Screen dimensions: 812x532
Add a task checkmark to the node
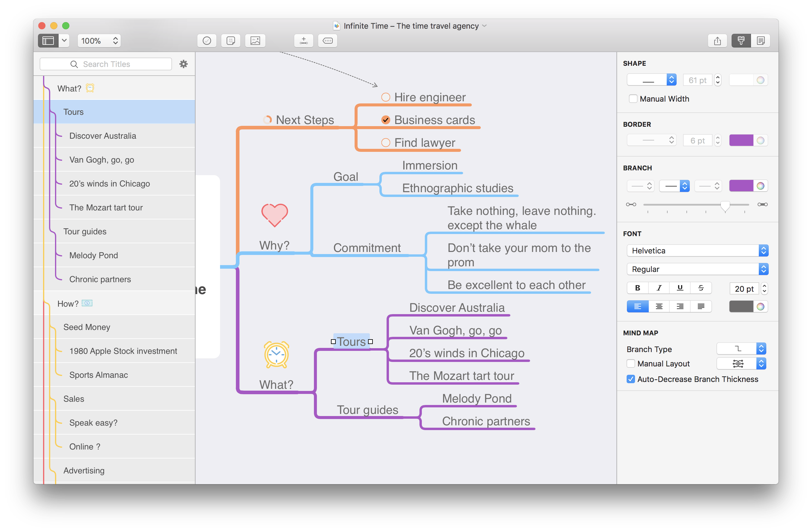[207, 41]
